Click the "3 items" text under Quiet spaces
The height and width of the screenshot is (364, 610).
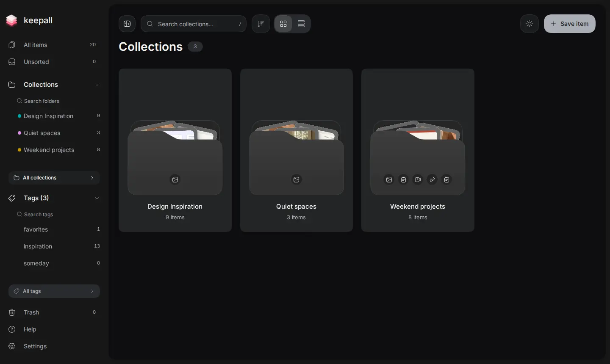tap(296, 217)
